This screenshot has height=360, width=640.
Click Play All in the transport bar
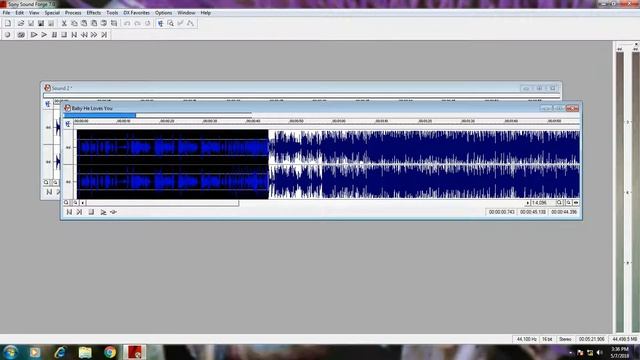tap(34, 35)
